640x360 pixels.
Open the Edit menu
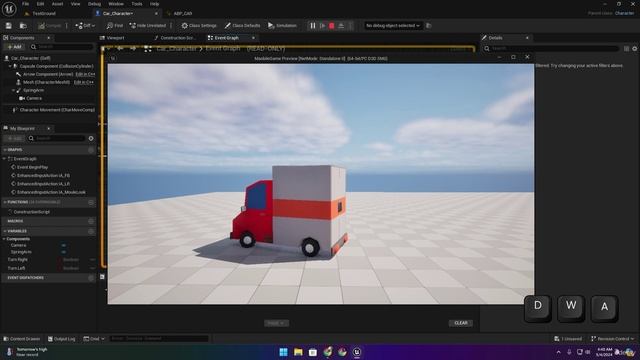[x=40, y=4]
